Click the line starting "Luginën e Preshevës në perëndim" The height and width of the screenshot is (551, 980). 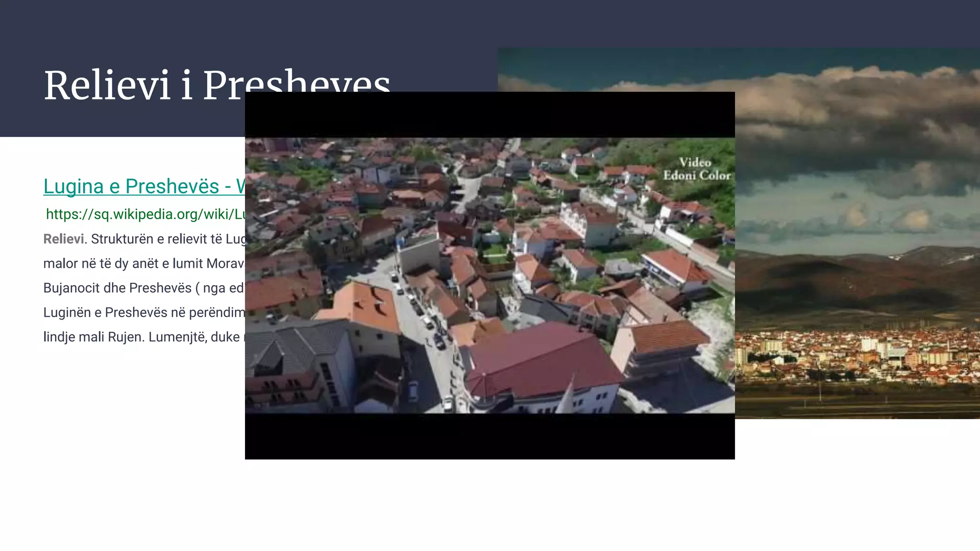[144, 312]
